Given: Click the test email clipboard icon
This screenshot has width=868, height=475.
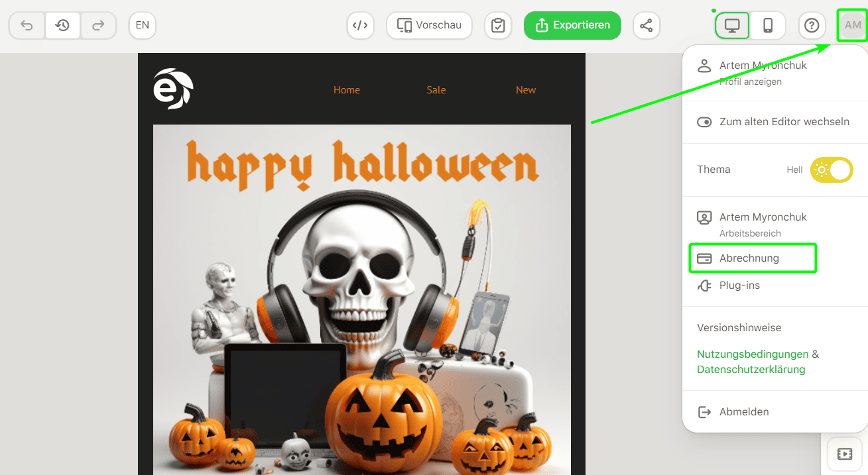Looking at the screenshot, I should coord(498,25).
